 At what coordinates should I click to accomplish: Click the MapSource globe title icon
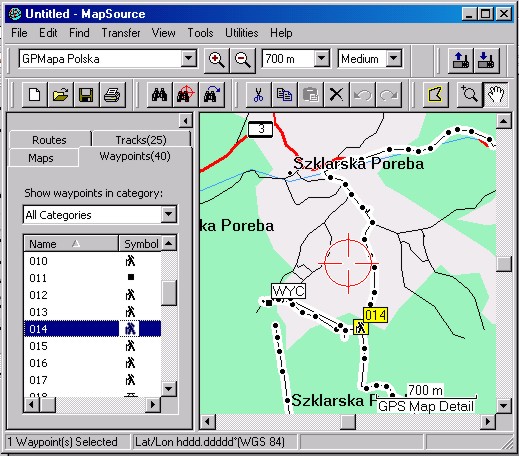15,14
